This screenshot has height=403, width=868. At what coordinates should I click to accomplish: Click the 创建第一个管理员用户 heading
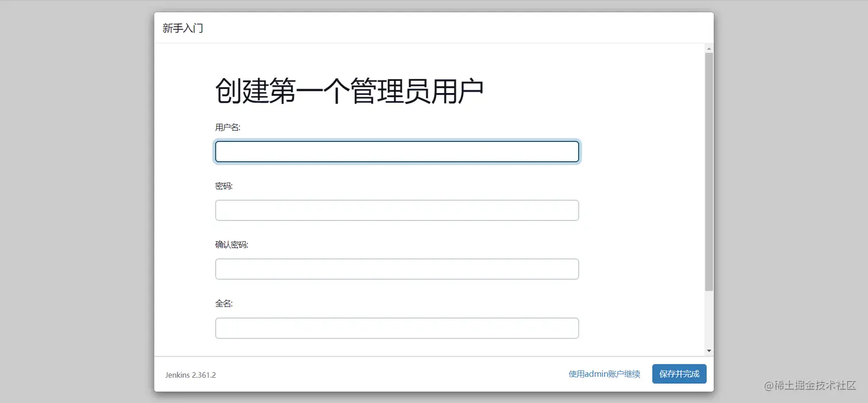(349, 92)
